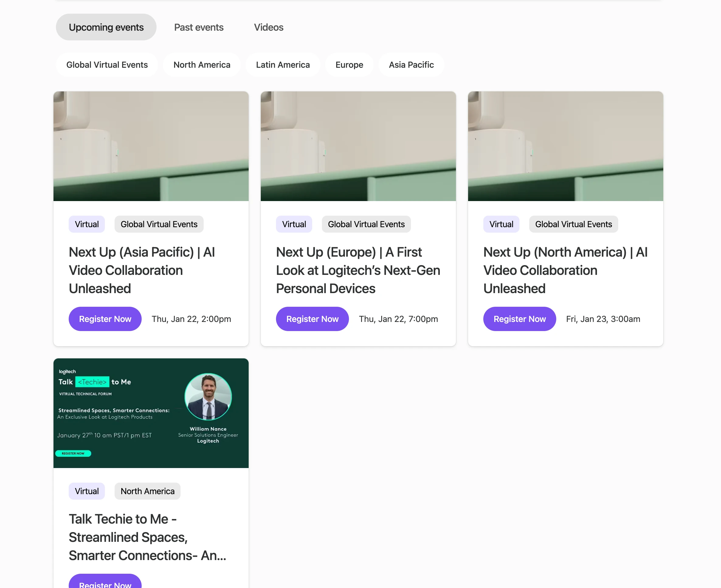721x588 pixels.
Task: Open the Videos tab
Action: pos(268,27)
